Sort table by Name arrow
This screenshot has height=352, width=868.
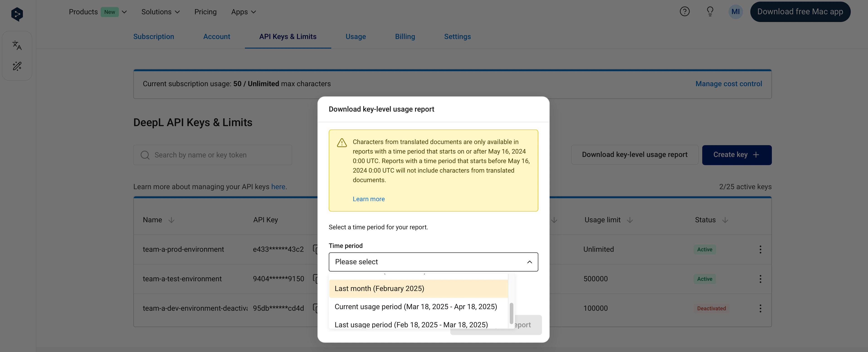(171, 220)
